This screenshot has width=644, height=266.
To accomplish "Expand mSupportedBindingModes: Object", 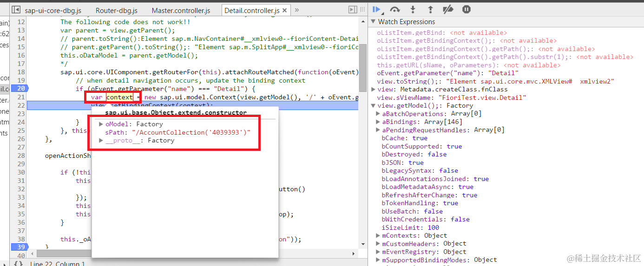I will [378, 260].
